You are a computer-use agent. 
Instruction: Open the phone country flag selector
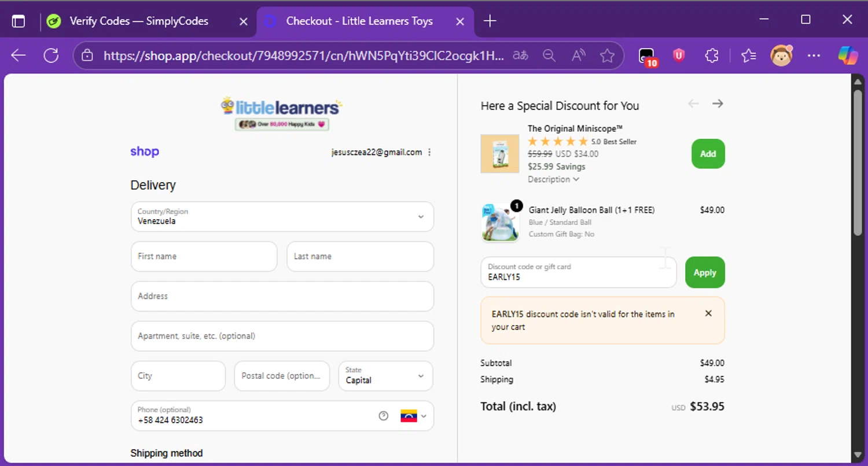pyautogui.click(x=414, y=416)
